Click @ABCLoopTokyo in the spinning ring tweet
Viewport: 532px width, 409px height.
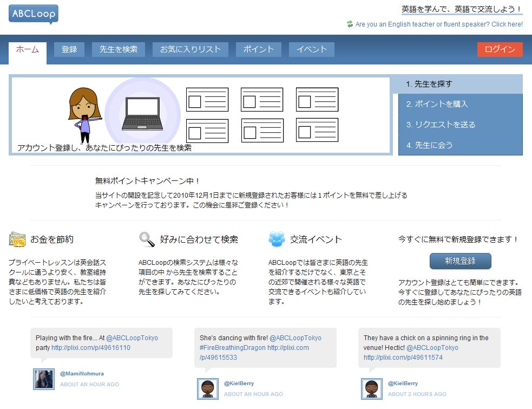(432, 347)
